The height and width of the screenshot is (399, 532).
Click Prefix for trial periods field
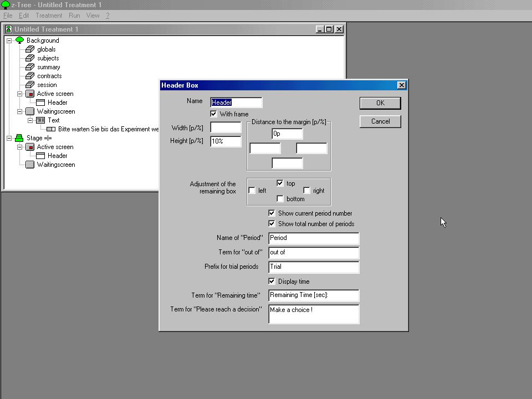[x=314, y=267]
